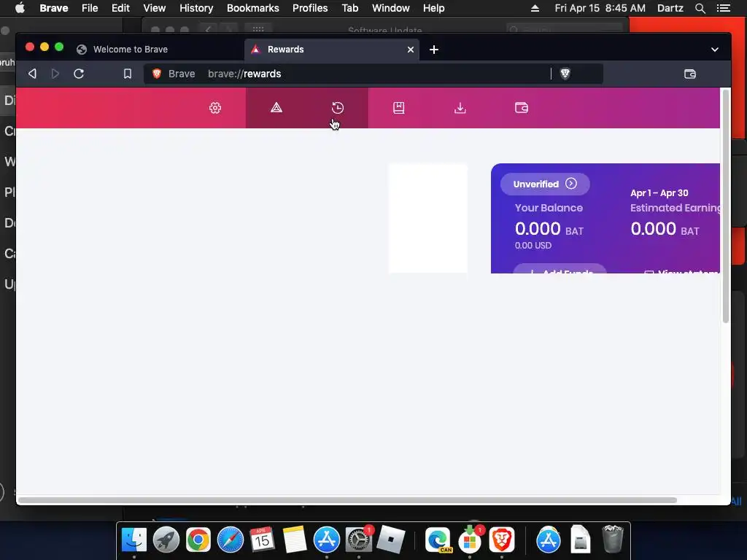The width and height of the screenshot is (747, 560).
Task: Click the 0.000 BAT balance amount
Action: (x=549, y=229)
